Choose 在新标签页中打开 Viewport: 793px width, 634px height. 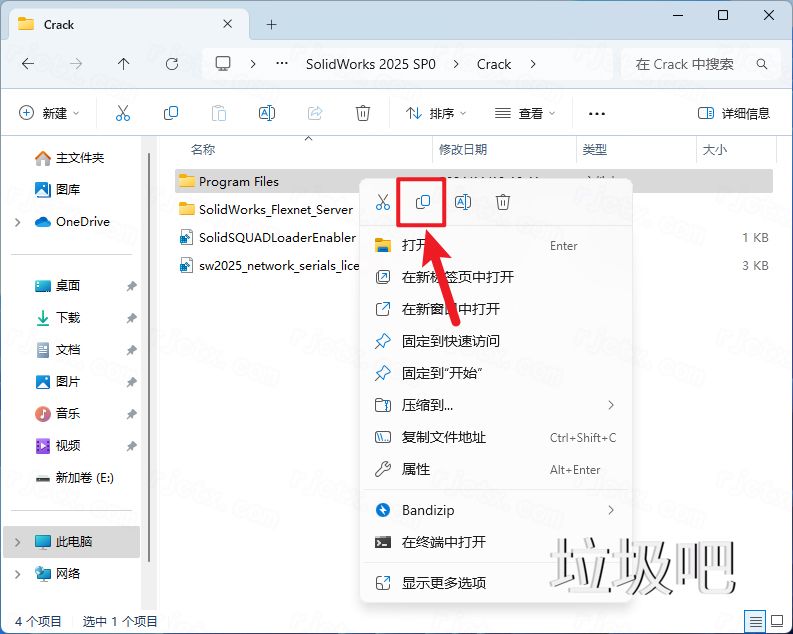click(x=496, y=277)
